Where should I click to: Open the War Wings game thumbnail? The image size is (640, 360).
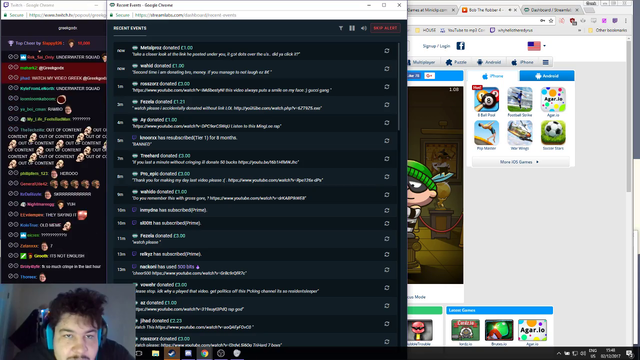point(520,133)
